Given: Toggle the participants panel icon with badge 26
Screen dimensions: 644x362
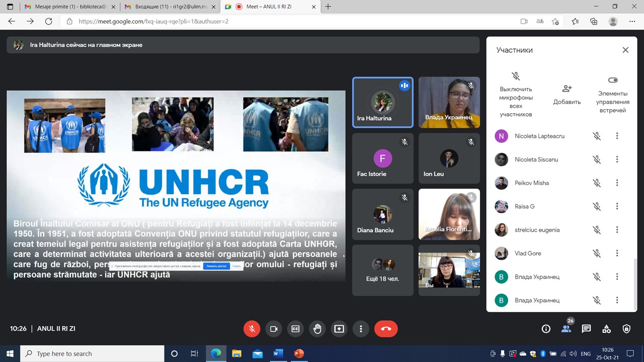Looking at the screenshot, I should pyautogui.click(x=567, y=329).
